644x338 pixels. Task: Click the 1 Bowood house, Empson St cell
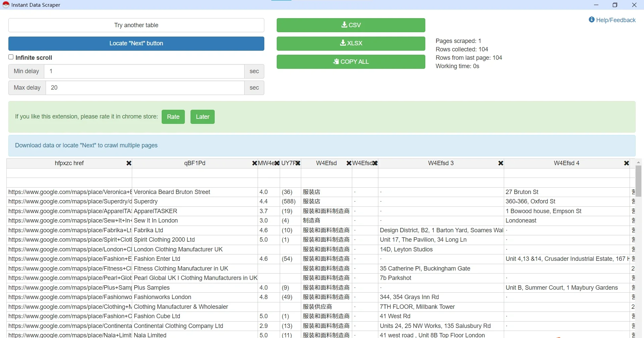[567, 211]
